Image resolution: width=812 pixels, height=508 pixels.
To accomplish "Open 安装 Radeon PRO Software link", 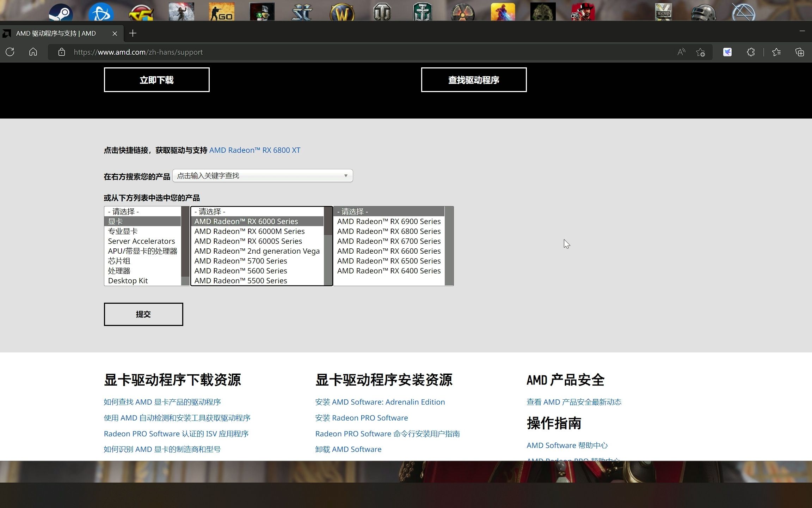I will [362, 418].
